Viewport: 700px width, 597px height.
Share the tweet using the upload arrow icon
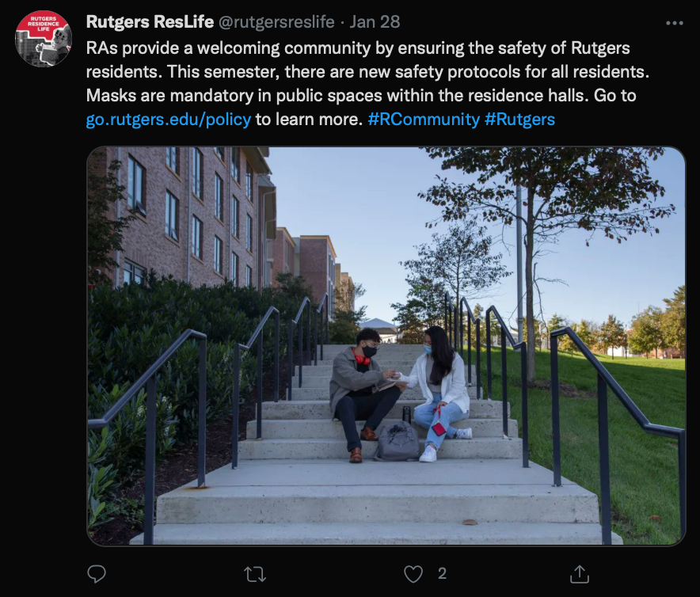coord(580,574)
